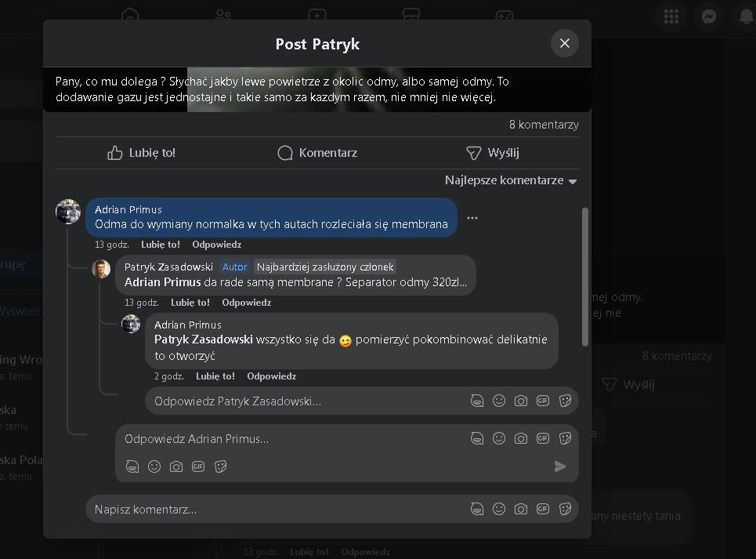Open Patryk Zasadowski's profile from comment name
The height and width of the screenshot is (559, 756).
tap(168, 267)
